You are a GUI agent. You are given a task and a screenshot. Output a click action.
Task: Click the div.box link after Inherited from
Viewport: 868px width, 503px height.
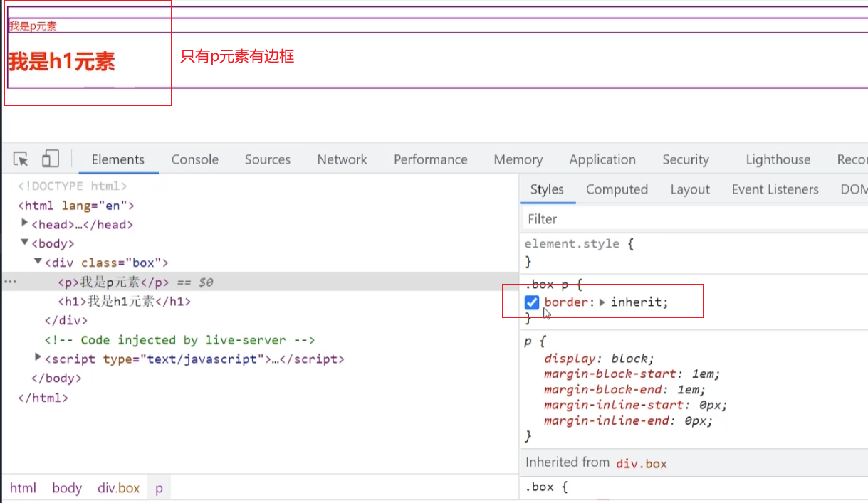[642, 463]
